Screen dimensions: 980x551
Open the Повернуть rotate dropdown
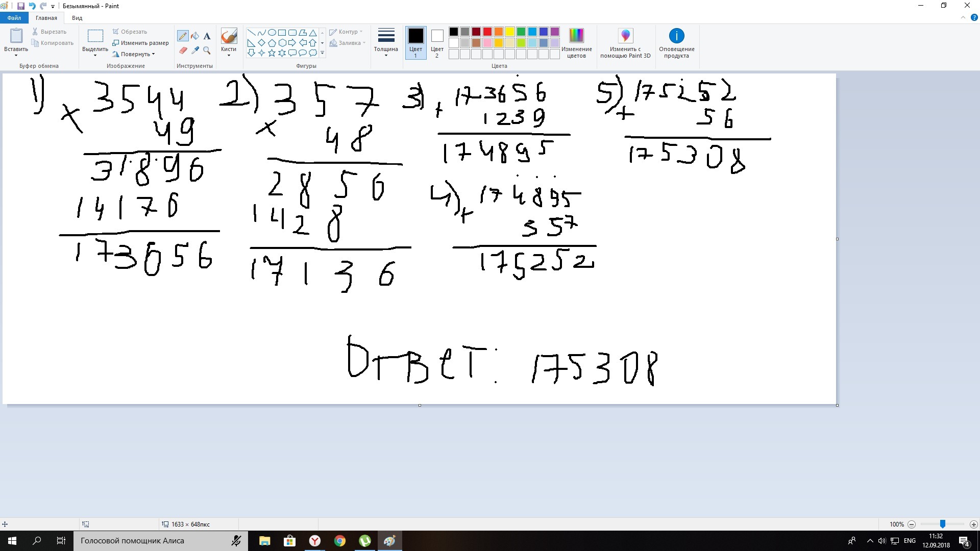[136, 54]
